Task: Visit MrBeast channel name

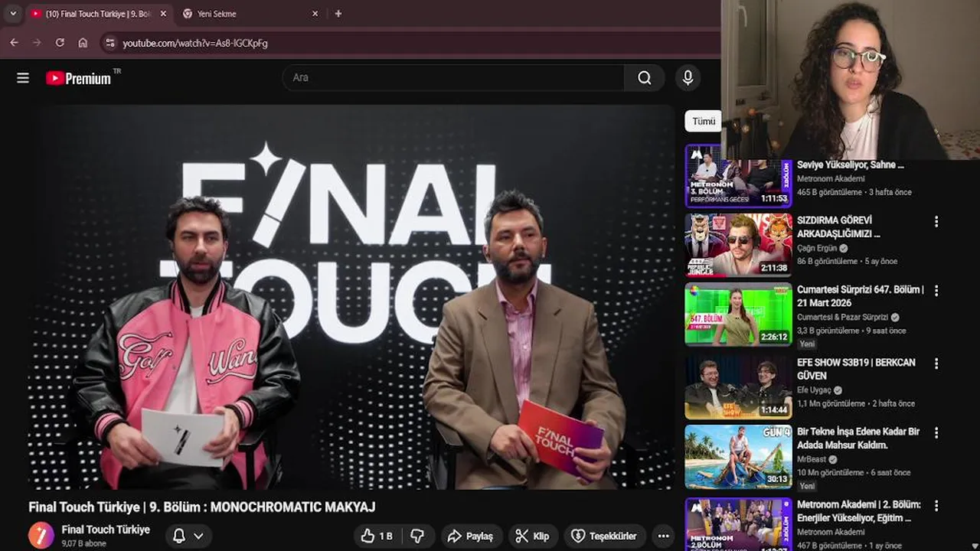Action: click(812, 459)
